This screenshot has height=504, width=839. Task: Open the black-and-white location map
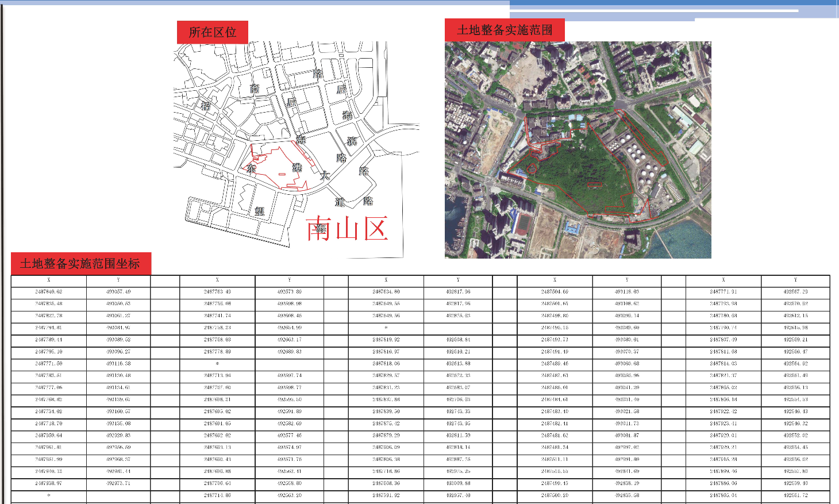click(296, 149)
